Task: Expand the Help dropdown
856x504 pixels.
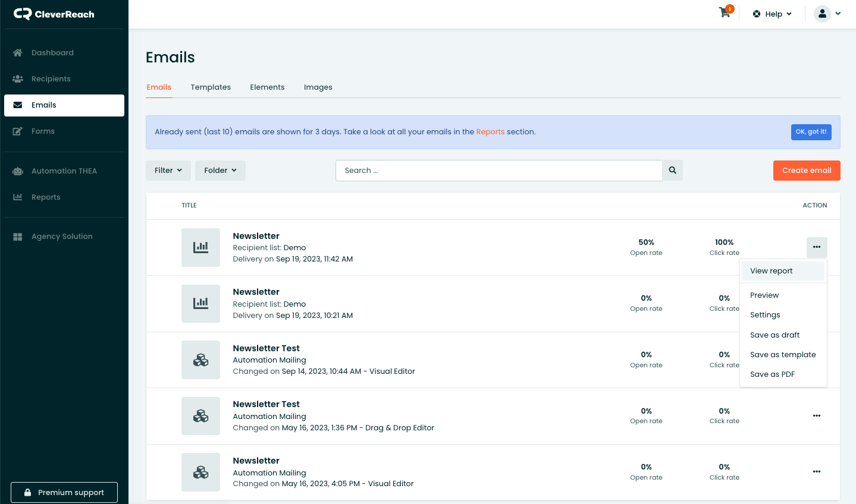Action: [x=772, y=14]
